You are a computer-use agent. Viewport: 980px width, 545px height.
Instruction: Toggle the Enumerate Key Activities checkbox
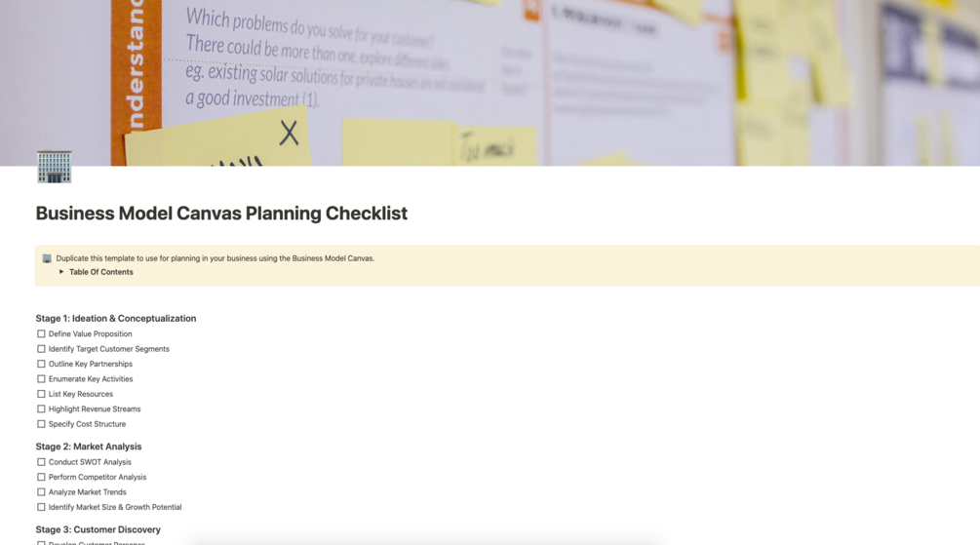tap(41, 379)
